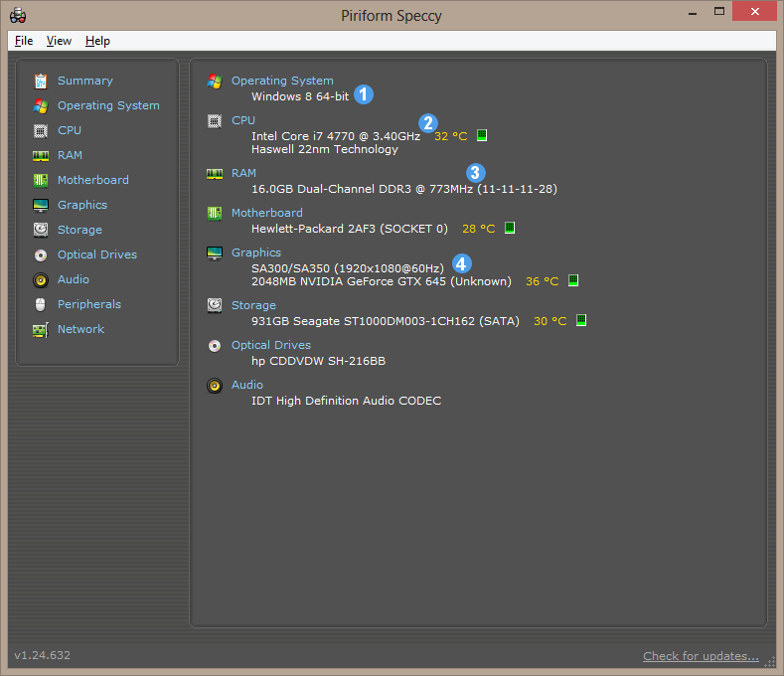Click the CPU chip icon in sidebar
This screenshot has width=784, height=676.
41,130
